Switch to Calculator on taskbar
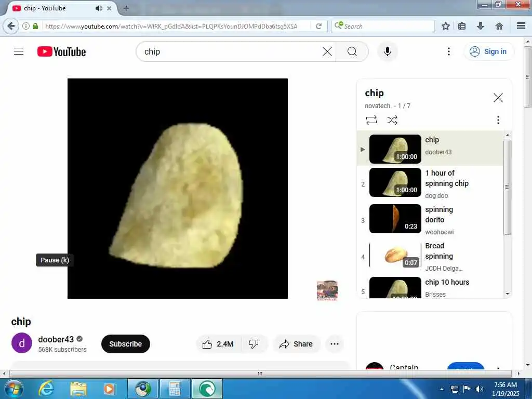This screenshot has height=399, width=532. (175, 389)
